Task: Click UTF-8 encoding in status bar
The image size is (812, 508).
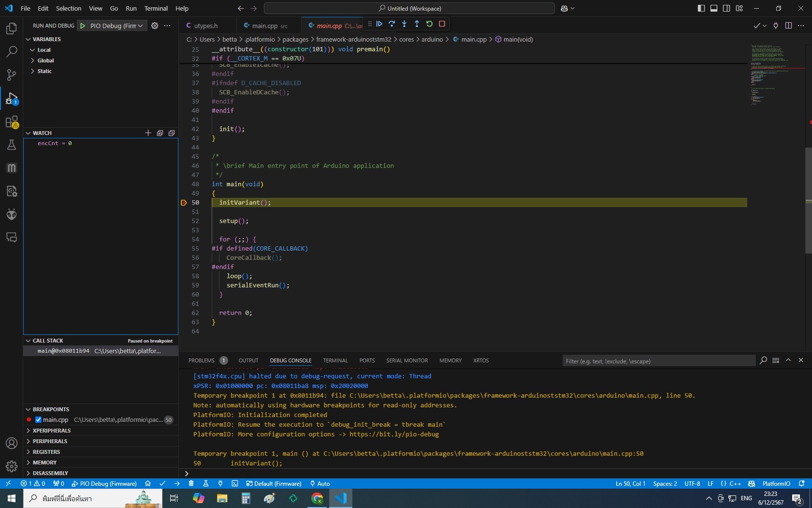Action: click(692, 483)
